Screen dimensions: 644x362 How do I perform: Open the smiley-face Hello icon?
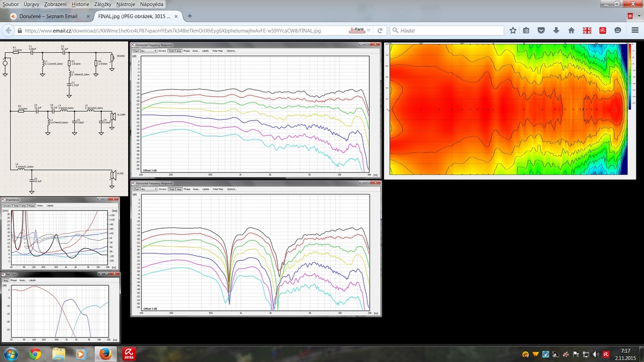coord(617,30)
